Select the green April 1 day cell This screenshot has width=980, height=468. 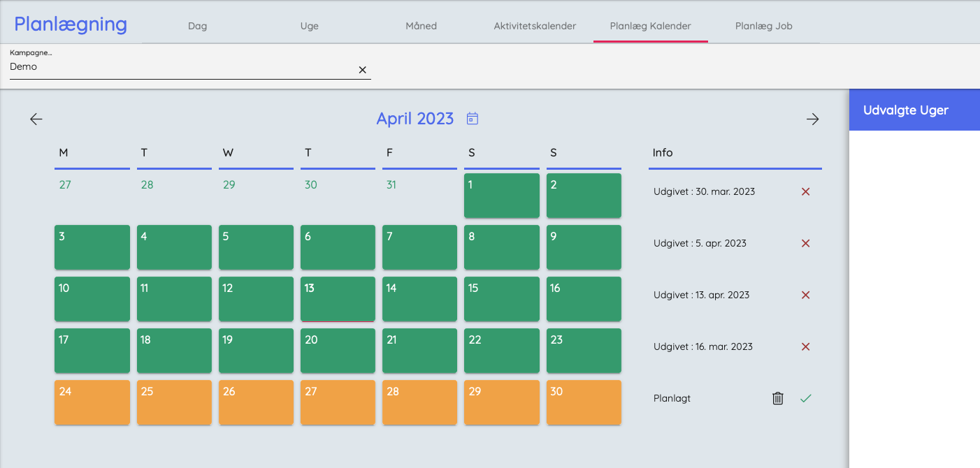tap(501, 196)
